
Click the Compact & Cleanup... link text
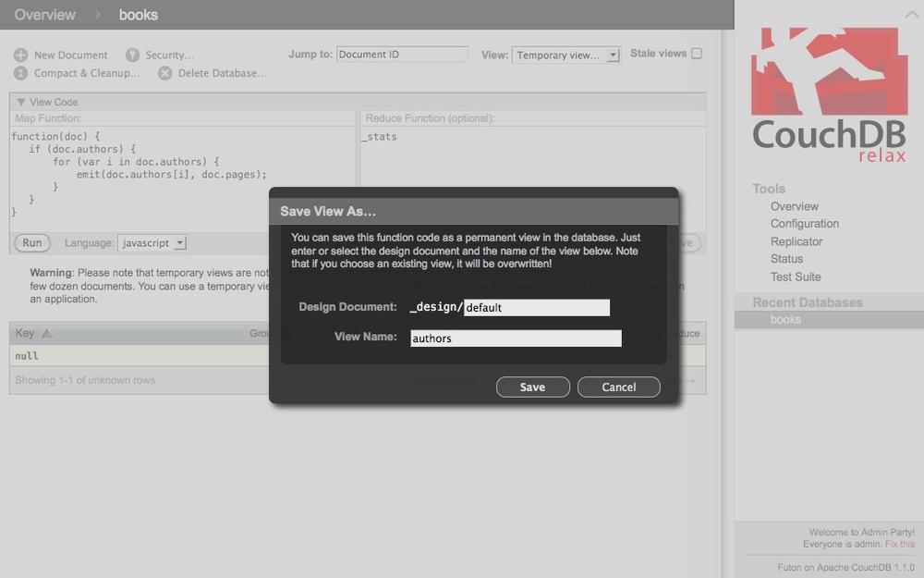point(87,73)
